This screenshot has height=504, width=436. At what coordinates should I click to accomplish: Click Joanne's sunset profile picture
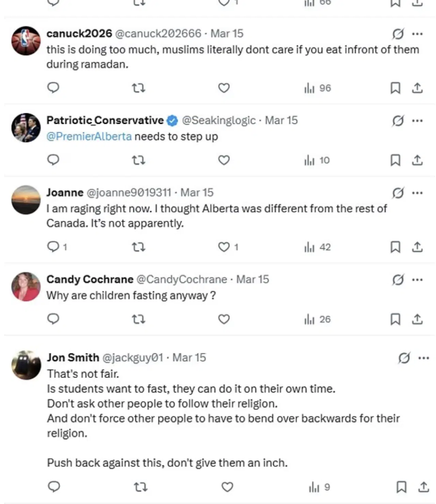coord(26,200)
